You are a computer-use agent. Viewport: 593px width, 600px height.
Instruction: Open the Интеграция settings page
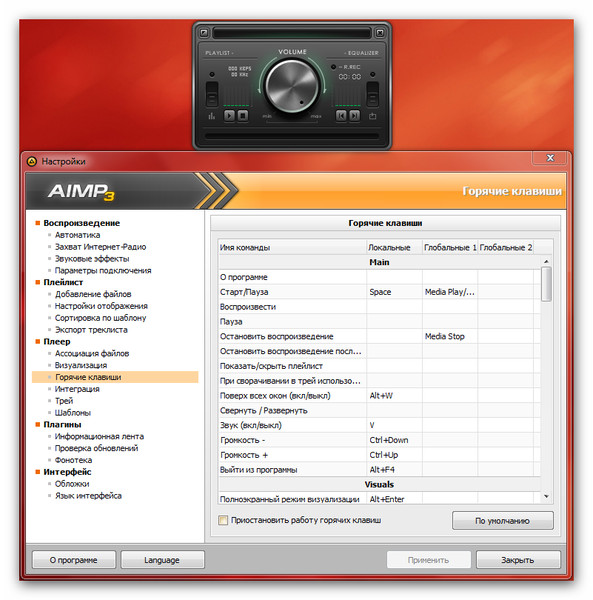tap(77, 389)
